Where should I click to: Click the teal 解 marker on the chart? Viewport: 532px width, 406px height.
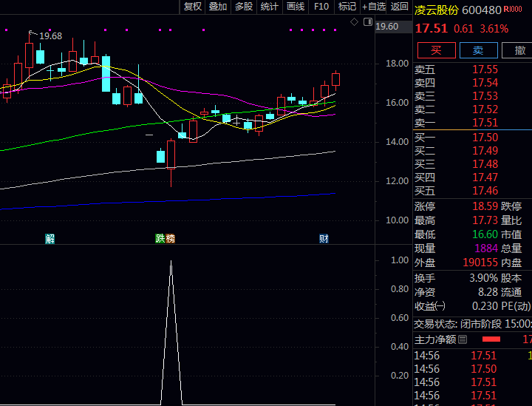coord(50,239)
